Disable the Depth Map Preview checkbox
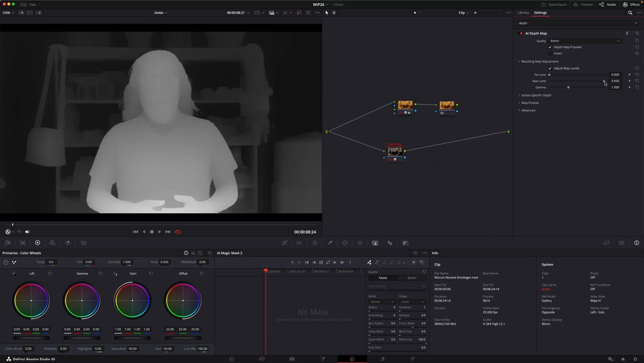 pos(550,47)
